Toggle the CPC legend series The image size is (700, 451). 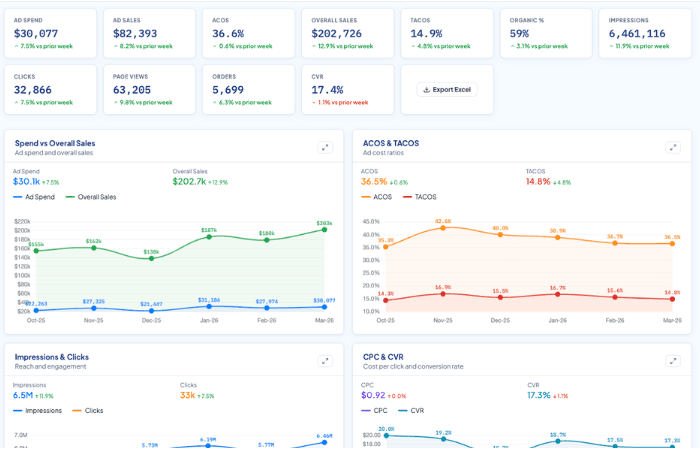coord(374,410)
